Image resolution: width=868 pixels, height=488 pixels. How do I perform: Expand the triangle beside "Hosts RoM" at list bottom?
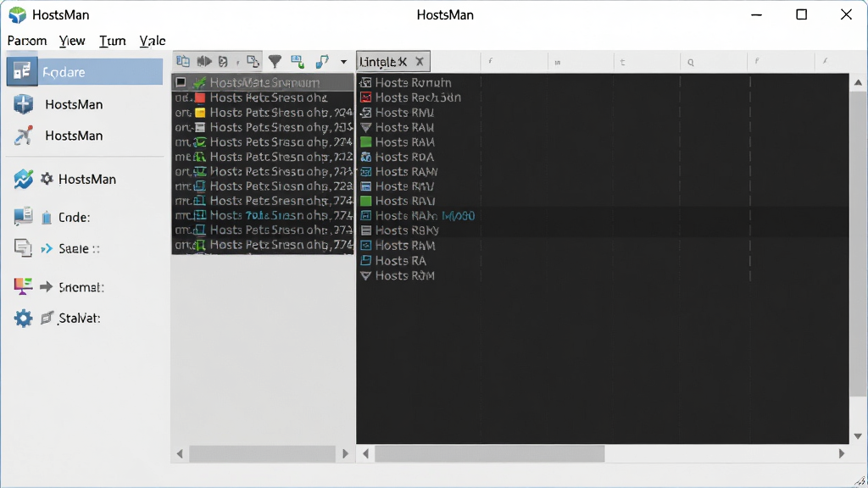tap(366, 275)
